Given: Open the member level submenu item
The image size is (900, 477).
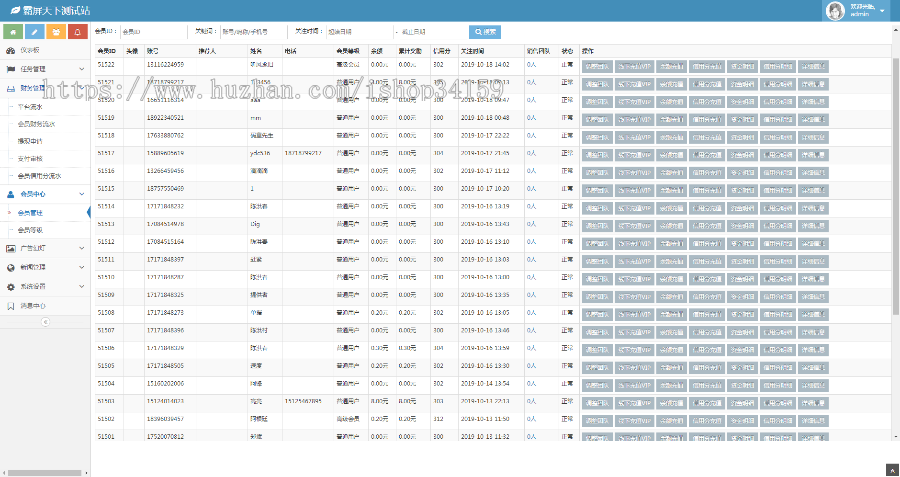Looking at the screenshot, I should [x=36, y=230].
